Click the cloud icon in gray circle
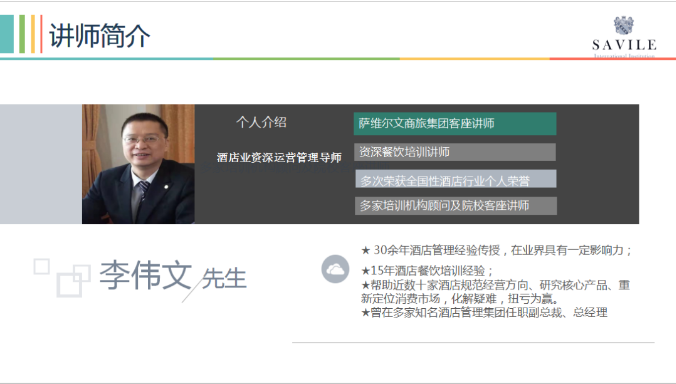This screenshot has height=384, width=676. [x=335, y=269]
